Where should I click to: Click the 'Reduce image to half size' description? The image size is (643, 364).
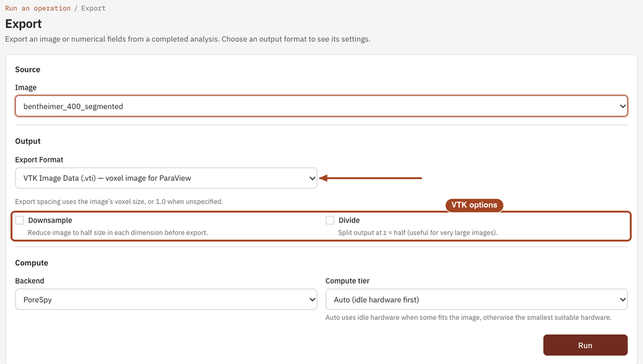[x=118, y=232]
